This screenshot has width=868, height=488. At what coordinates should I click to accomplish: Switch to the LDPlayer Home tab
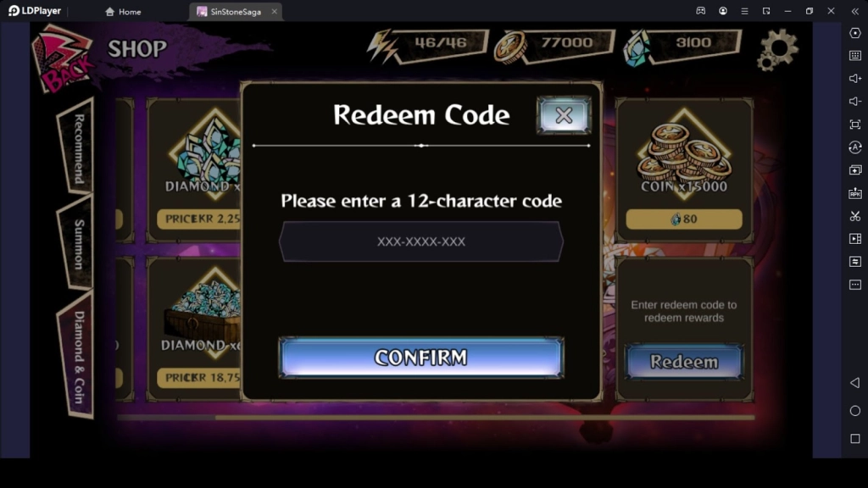pos(123,12)
